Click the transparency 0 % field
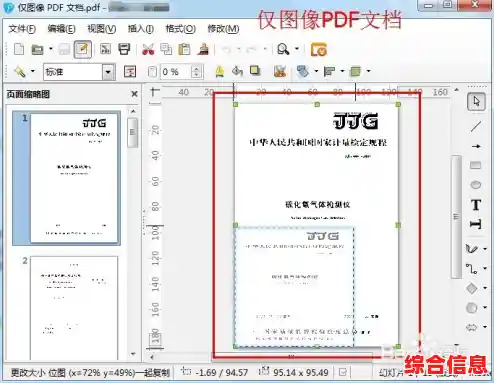The width and height of the screenshot is (494, 383). [x=175, y=72]
